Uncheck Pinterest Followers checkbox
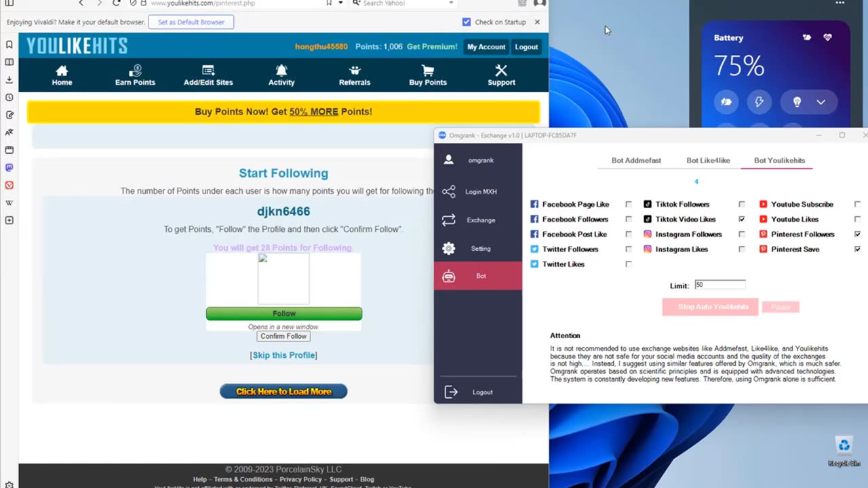 click(x=858, y=234)
